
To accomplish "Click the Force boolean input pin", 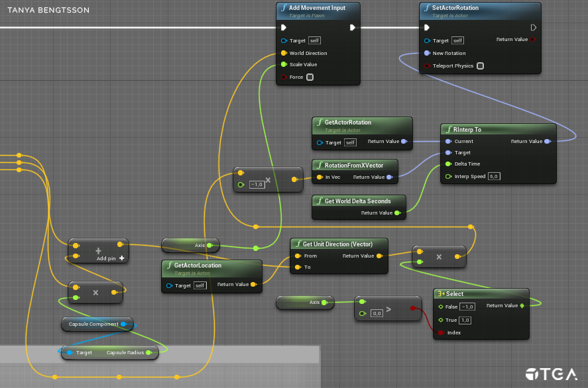I will coord(284,77).
